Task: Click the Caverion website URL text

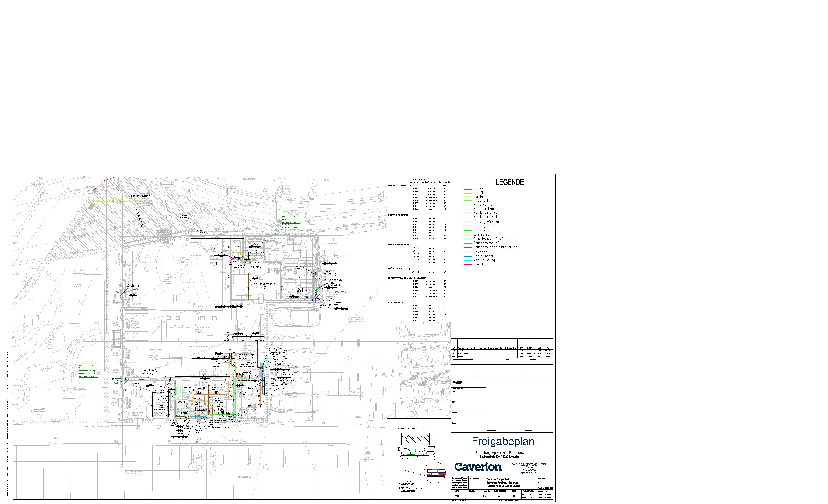Action: (528, 473)
